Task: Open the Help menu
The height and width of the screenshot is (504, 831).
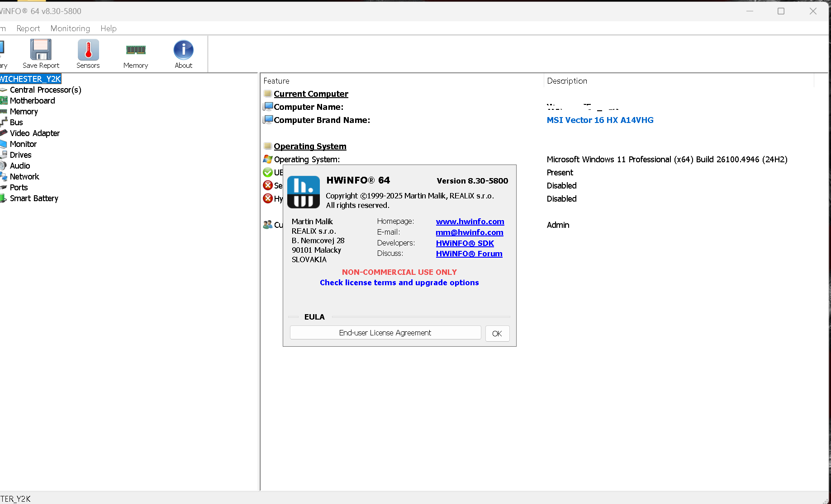Action: 109,28
